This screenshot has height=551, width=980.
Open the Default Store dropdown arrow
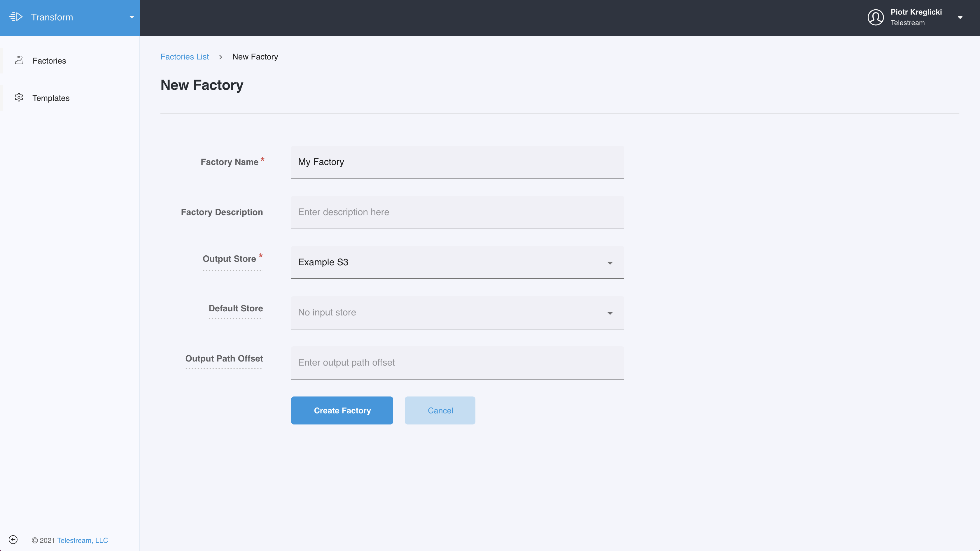(x=610, y=313)
